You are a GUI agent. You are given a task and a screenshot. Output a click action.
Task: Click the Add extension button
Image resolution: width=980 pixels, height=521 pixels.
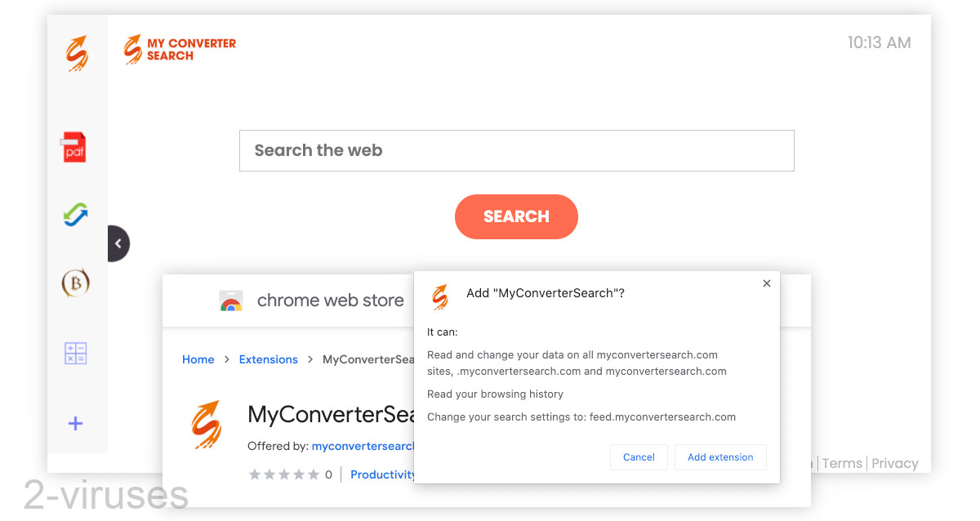point(720,457)
